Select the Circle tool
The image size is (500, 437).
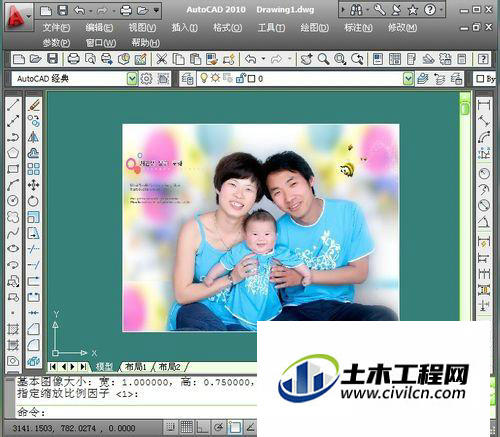coord(13,201)
